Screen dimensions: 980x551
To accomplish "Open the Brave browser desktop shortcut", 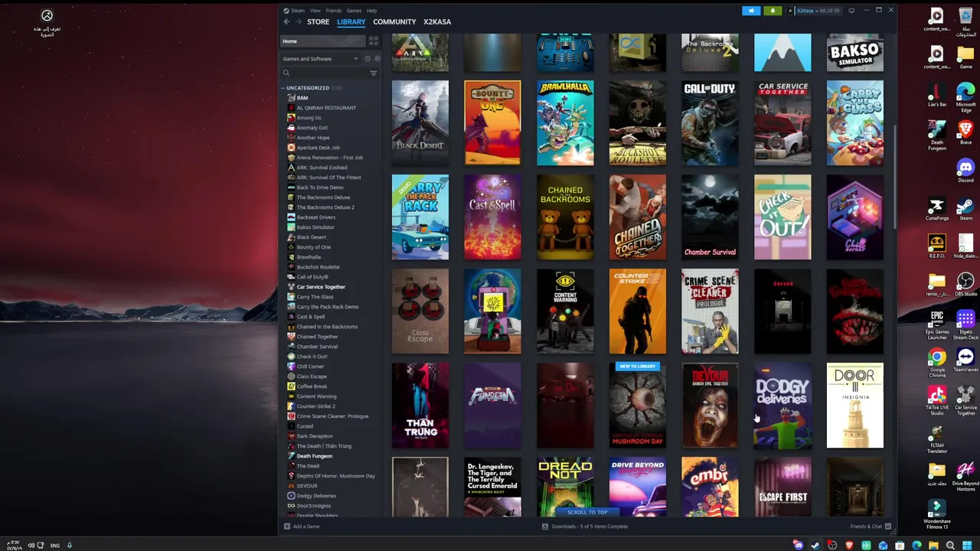I will pyautogui.click(x=965, y=132).
